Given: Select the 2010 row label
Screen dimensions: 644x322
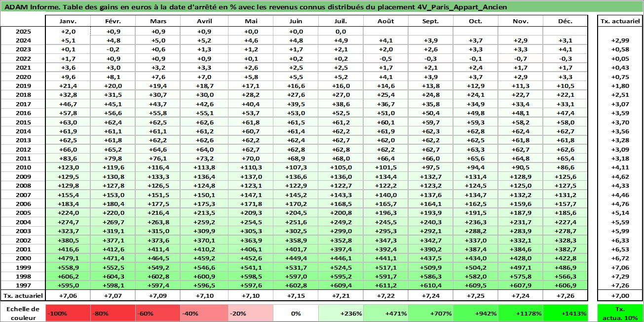Looking at the screenshot, I should [x=23, y=167].
